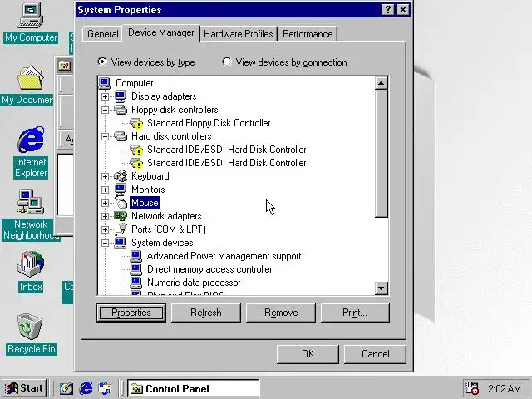Click the Network adapters card icon
The width and height of the screenshot is (532, 399).
pos(121,216)
